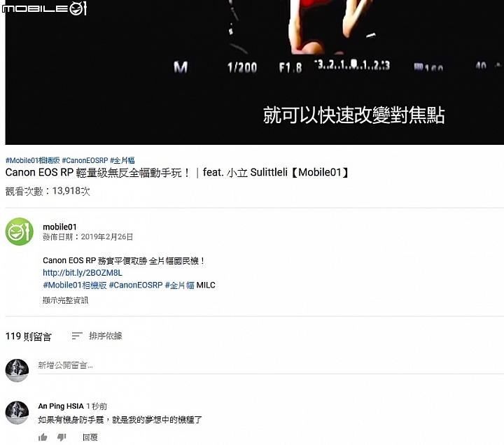The image size is (504, 445).
Task: Click the An Ping HSIA username
Action: [61, 406]
